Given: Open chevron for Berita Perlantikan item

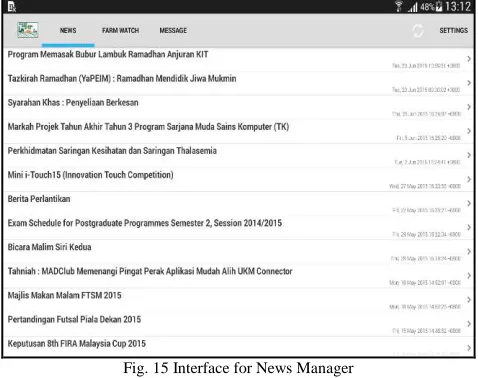Looking at the screenshot, I should pos(469,203).
